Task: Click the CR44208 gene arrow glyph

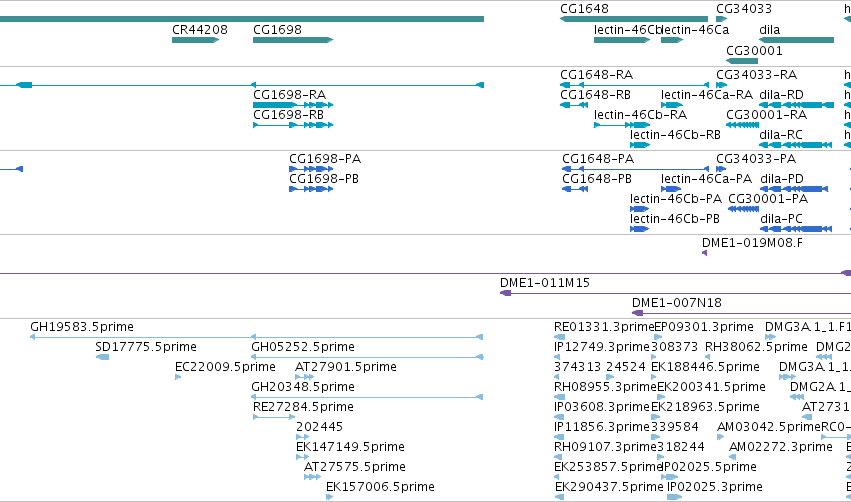Action: 195,40
